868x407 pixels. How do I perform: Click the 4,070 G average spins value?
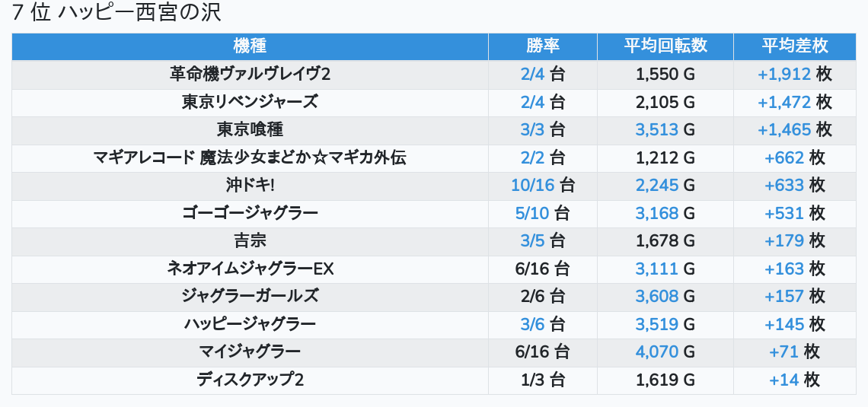tap(665, 351)
